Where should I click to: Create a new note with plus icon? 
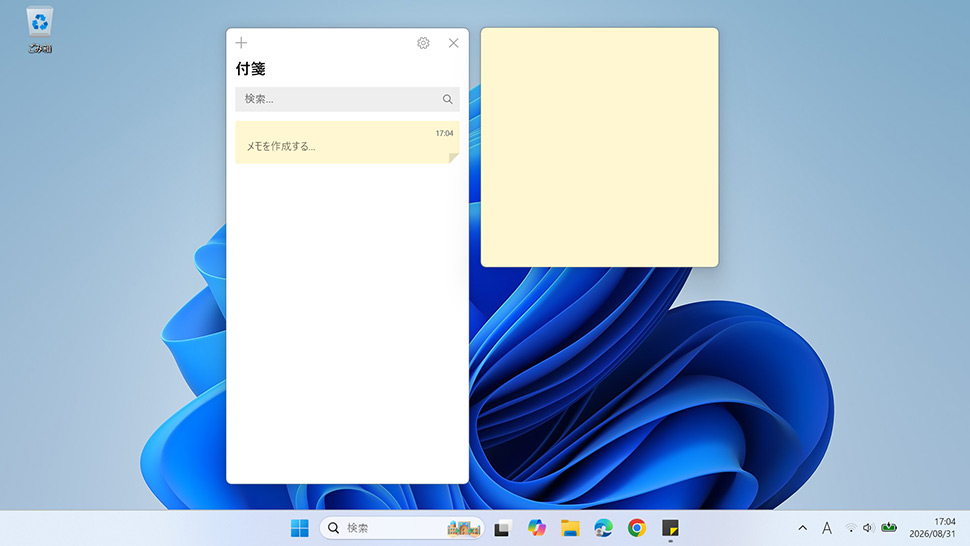click(241, 43)
